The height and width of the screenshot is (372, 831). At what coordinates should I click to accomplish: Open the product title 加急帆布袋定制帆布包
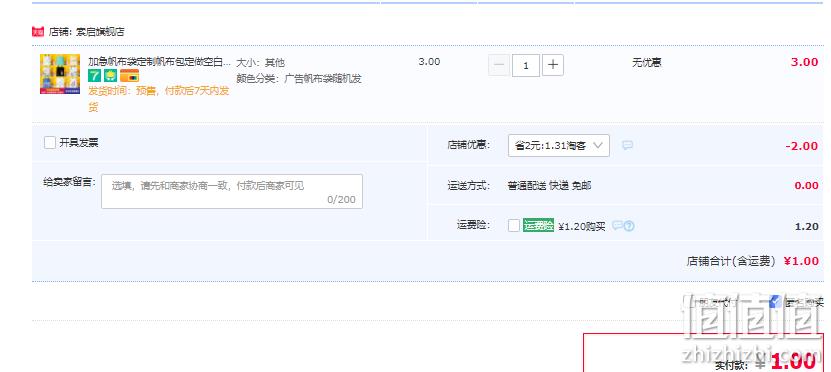(160, 61)
